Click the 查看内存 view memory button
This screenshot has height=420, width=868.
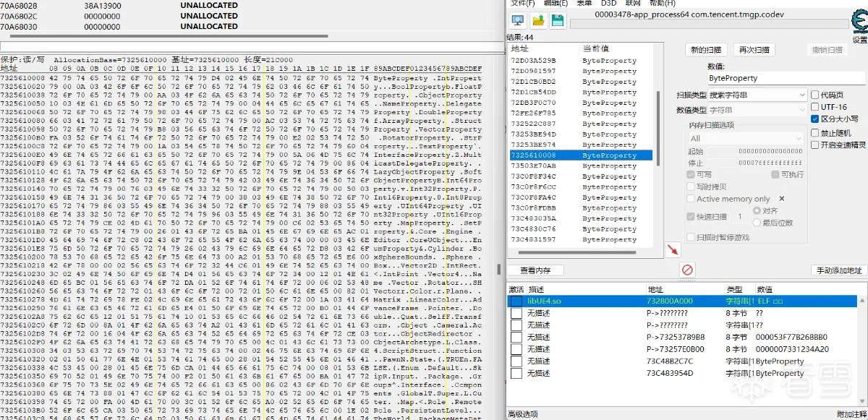click(536, 270)
